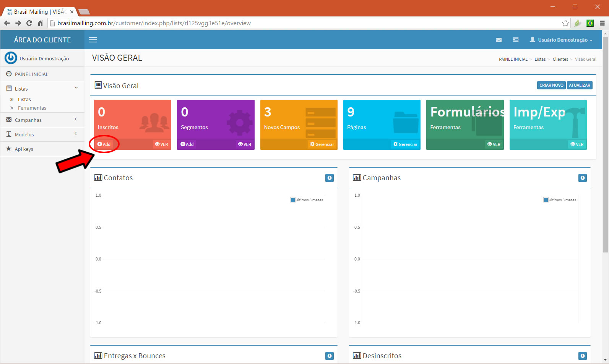Click the Segmentos card gear icon
The image size is (609, 364).
[240, 123]
